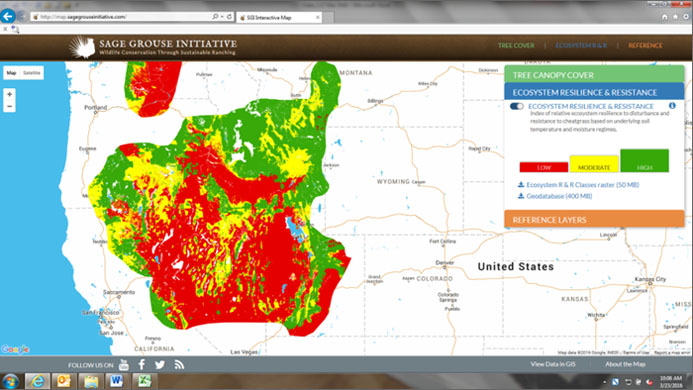Click the info icon for Ecosystem Resilience
The width and height of the screenshot is (693, 390).
(672, 106)
